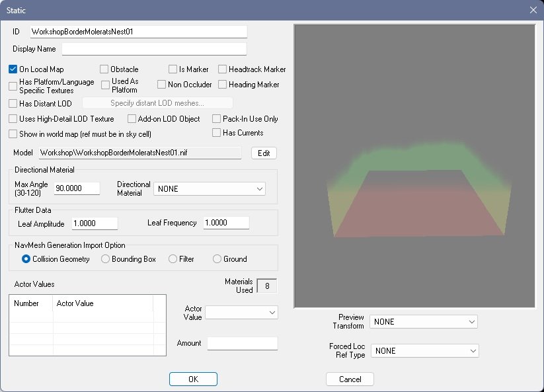544x392 pixels.
Task: Click the Materials Used value box
Action: [267, 286]
